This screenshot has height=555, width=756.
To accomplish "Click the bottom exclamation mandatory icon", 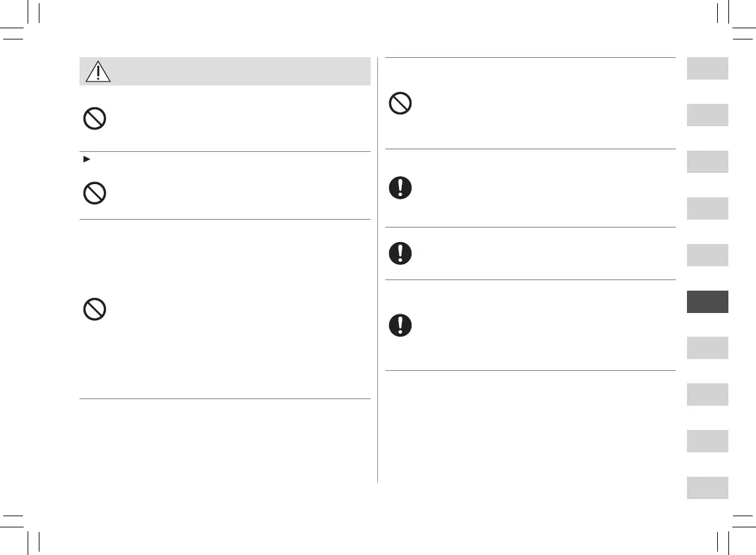I will pyautogui.click(x=400, y=326).
